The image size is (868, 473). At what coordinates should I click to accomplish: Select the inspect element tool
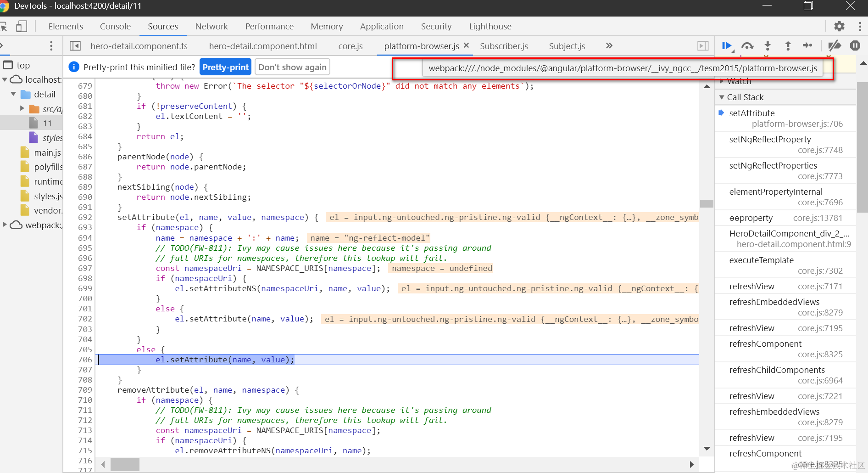(x=4, y=27)
